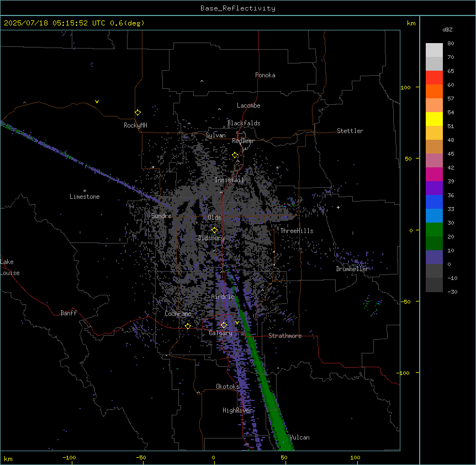The height and width of the screenshot is (465, 476).
Task: Click the Okotoks label
Action: (228, 387)
